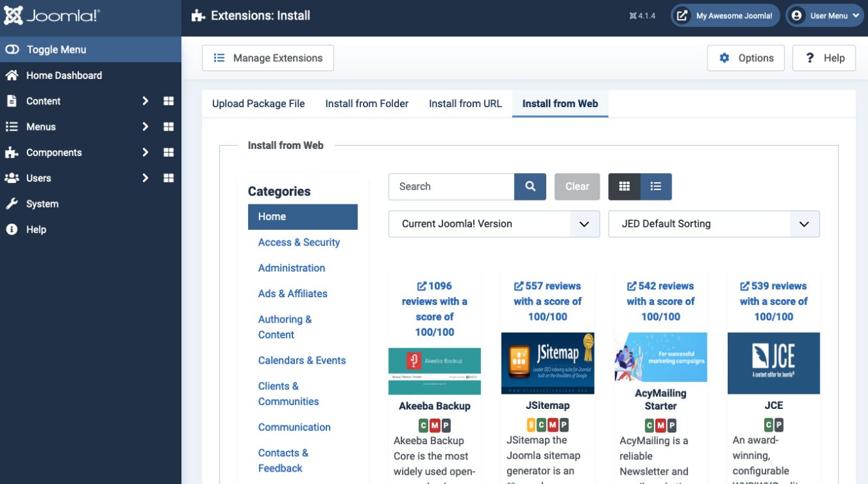868x484 pixels.
Task: Select the Install from Web tab
Action: click(x=560, y=103)
